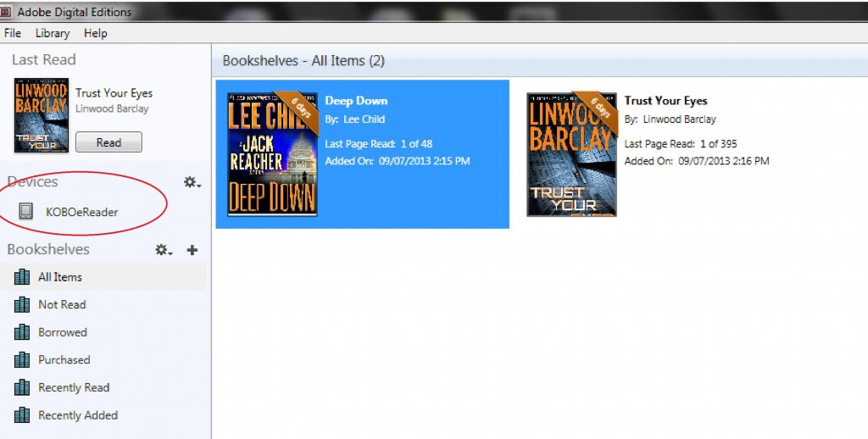Screen dimensions: 868x439
Task: Open the File menu
Action: [12, 33]
